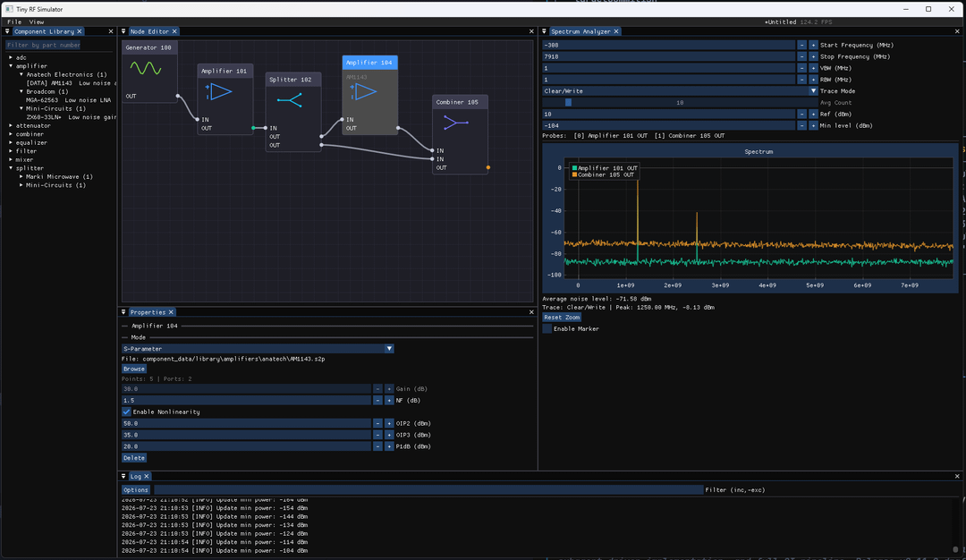The width and height of the screenshot is (966, 560).
Task: Click the Generator 100 sine wave icon
Action: click(x=146, y=68)
